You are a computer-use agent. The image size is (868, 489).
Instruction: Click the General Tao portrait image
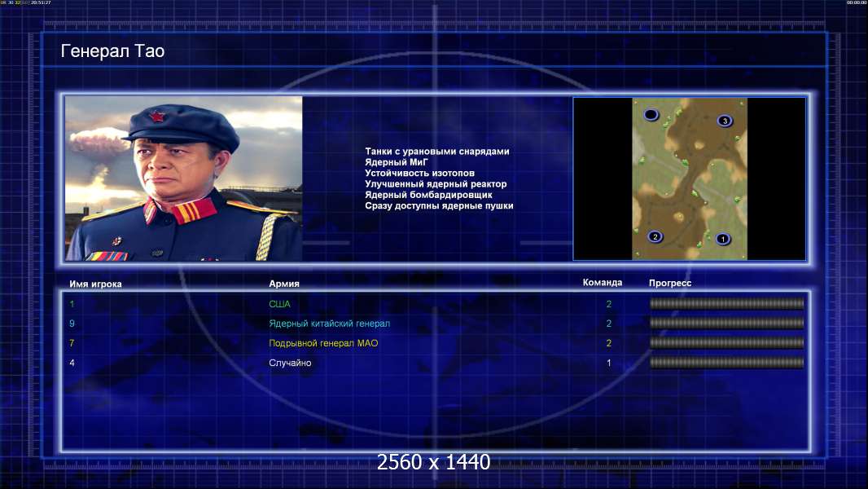[184, 178]
